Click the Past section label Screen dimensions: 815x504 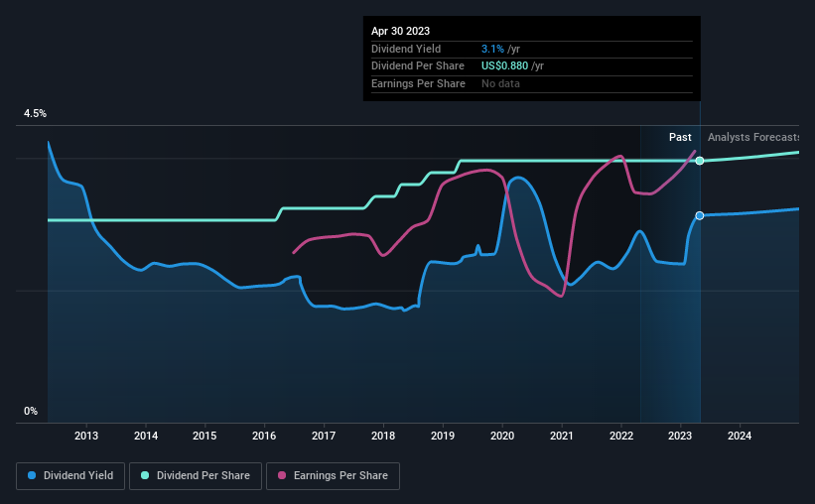(x=680, y=137)
